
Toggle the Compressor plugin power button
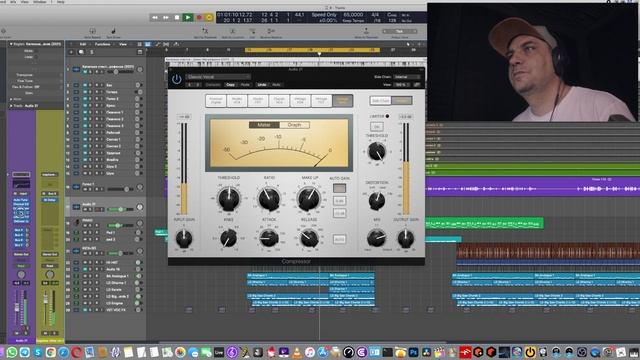pyautogui.click(x=176, y=79)
